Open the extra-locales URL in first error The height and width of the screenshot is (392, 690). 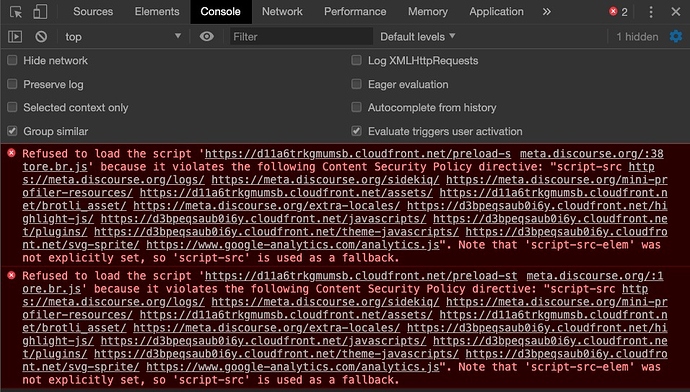click(267, 205)
